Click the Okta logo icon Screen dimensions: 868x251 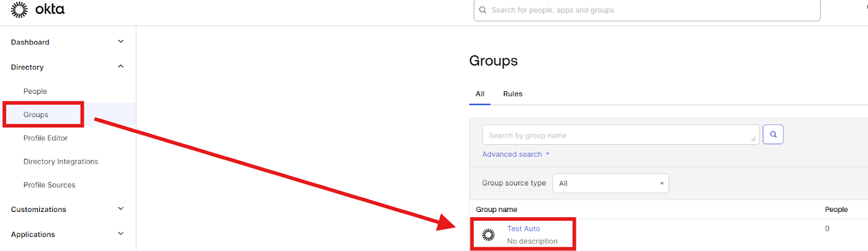pyautogui.click(x=20, y=10)
